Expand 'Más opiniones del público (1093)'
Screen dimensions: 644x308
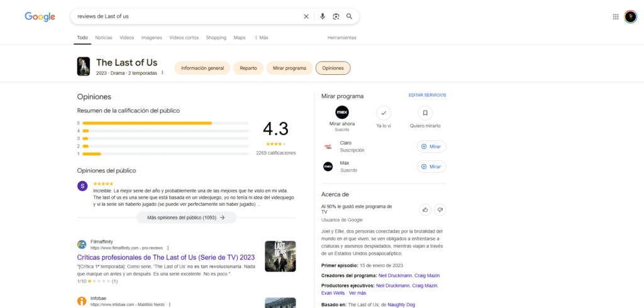coord(186,217)
